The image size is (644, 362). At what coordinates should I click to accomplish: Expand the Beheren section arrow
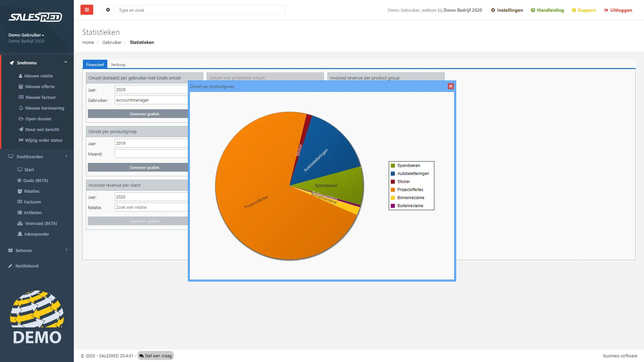pyautogui.click(x=66, y=250)
